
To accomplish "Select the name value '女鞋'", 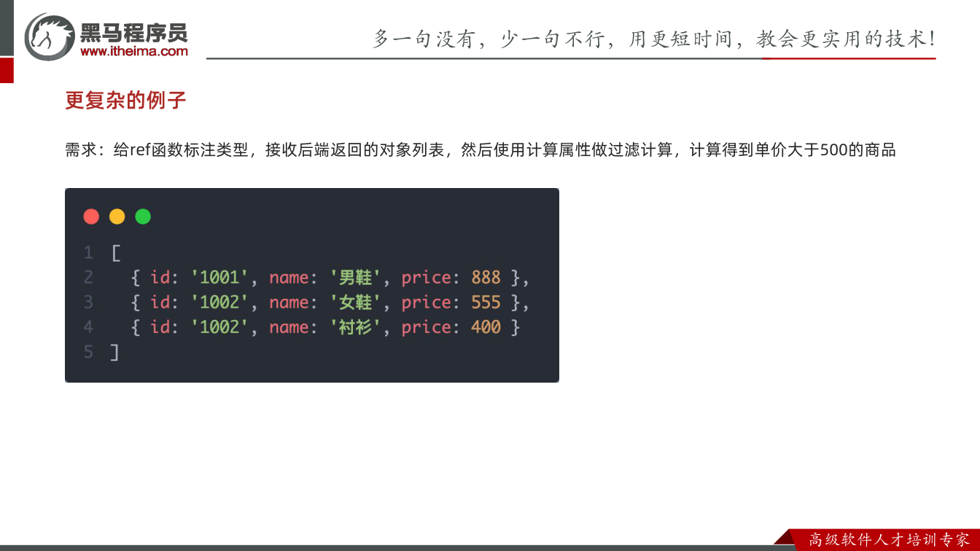I will click(355, 302).
